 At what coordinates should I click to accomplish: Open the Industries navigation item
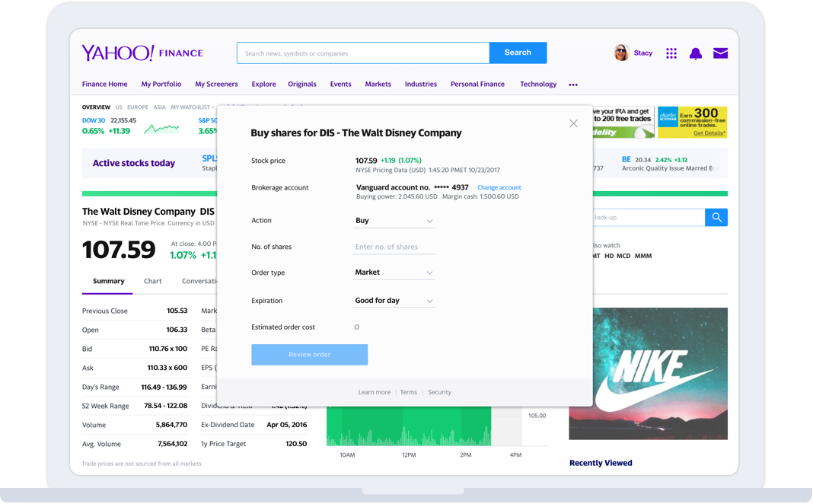(x=421, y=84)
